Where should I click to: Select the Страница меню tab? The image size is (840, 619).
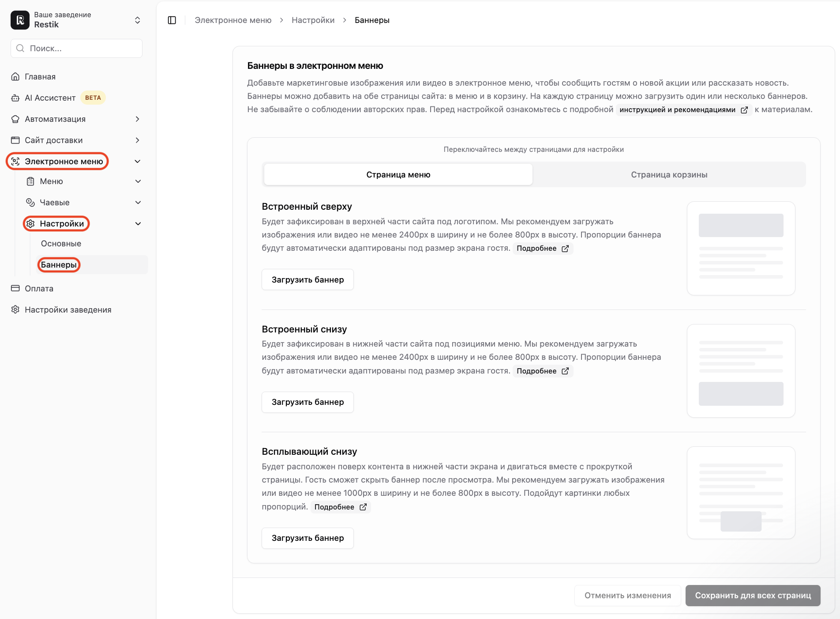click(398, 174)
